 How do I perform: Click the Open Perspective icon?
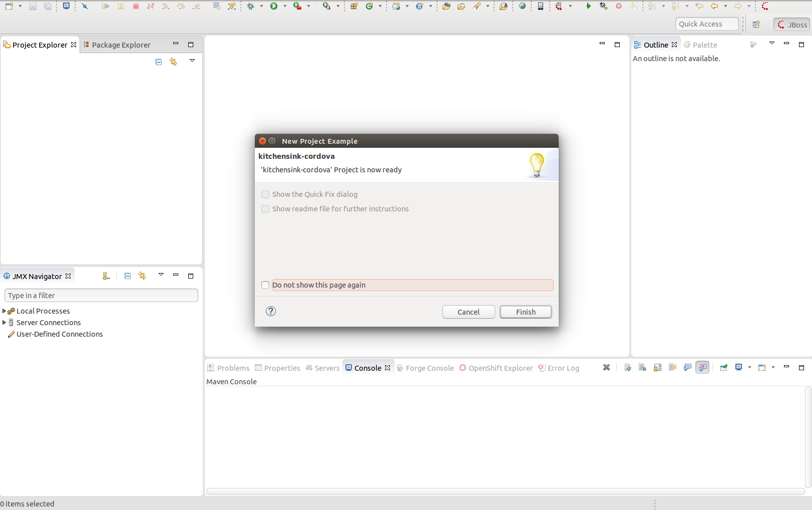756,25
